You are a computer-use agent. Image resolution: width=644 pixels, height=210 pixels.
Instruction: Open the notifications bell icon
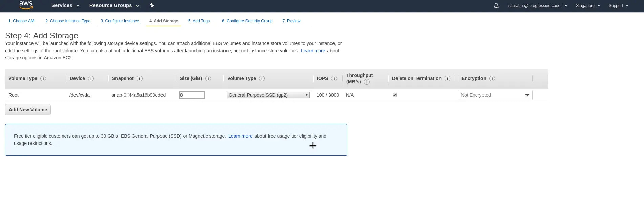496,6
